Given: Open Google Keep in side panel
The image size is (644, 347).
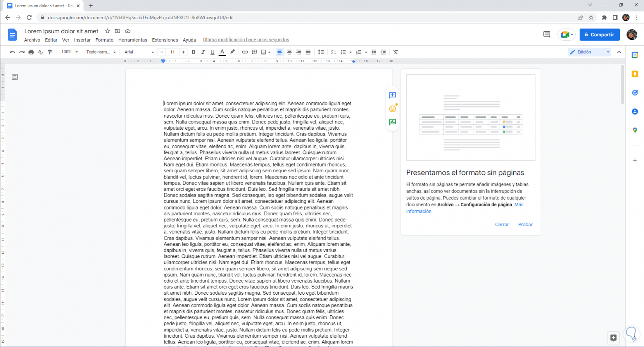Looking at the screenshot, I should click(x=635, y=74).
